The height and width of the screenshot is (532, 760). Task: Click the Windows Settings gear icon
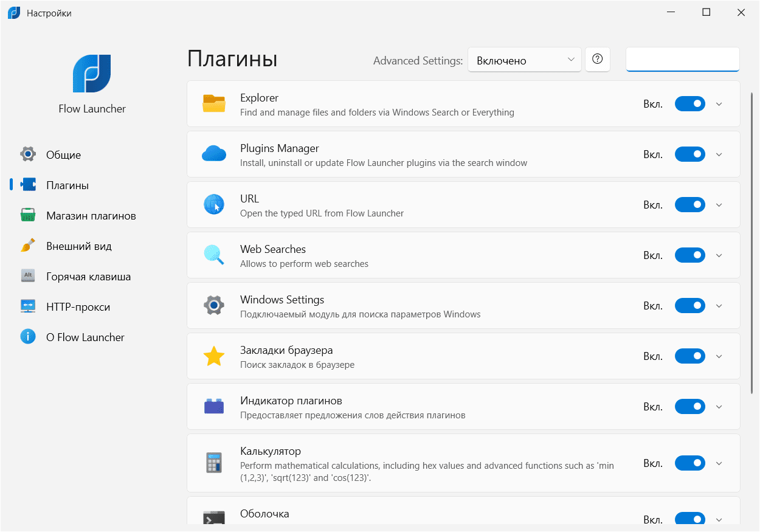214,306
